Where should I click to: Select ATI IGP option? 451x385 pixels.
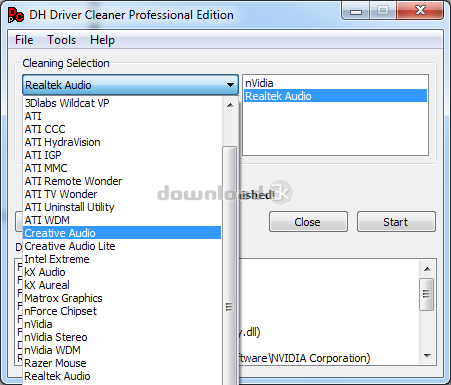pos(122,155)
